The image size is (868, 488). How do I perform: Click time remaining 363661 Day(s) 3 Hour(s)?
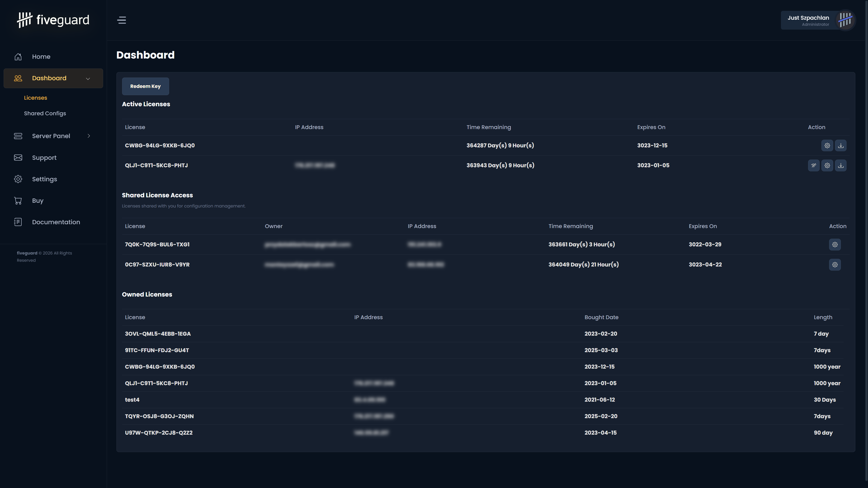pyautogui.click(x=582, y=245)
